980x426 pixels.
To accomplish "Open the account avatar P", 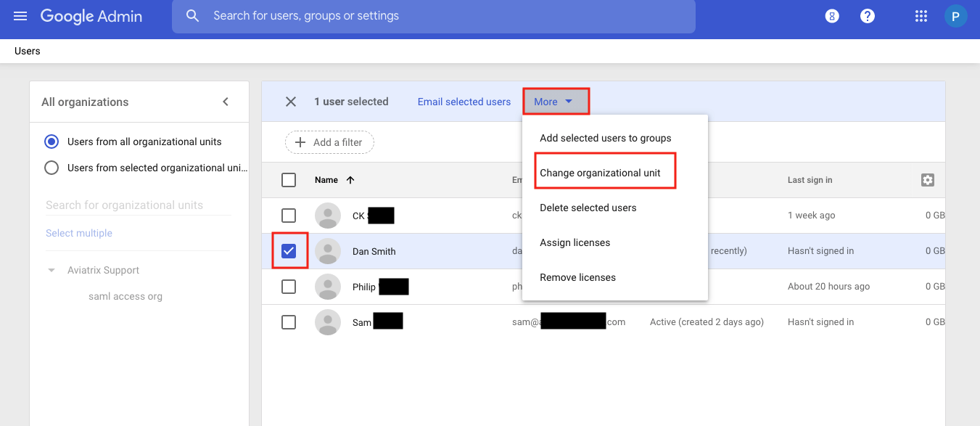I will 955,16.
